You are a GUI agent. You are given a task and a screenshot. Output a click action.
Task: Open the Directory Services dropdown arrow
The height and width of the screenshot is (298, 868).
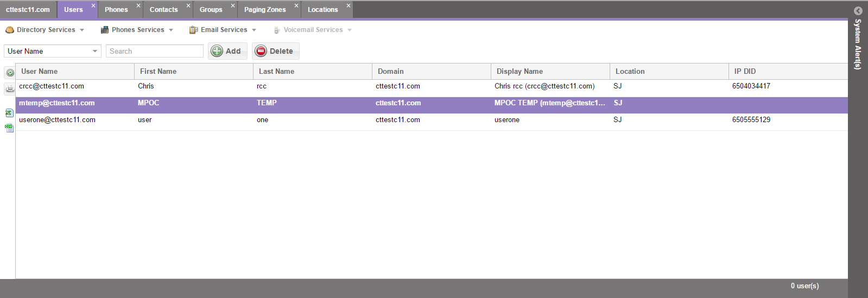(82, 30)
